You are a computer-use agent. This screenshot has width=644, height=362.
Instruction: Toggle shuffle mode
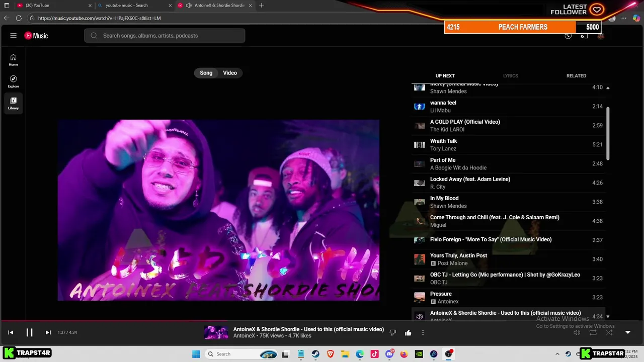tap(609, 332)
